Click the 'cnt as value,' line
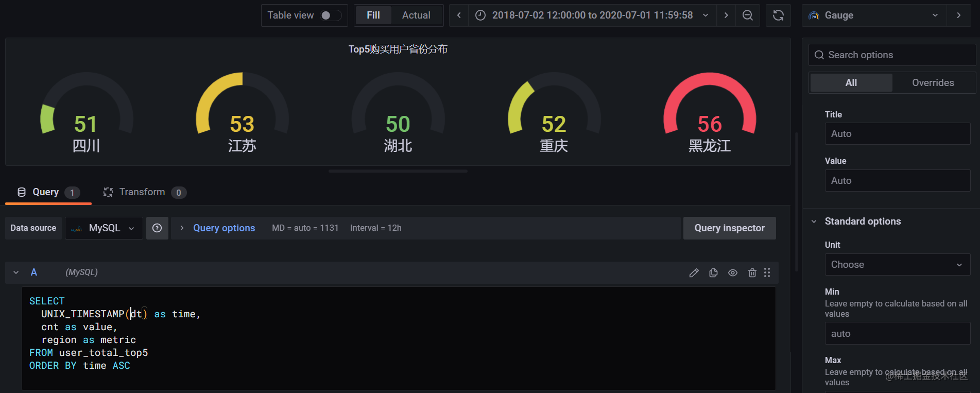Screen dimensions: 980x393 point(79,327)
